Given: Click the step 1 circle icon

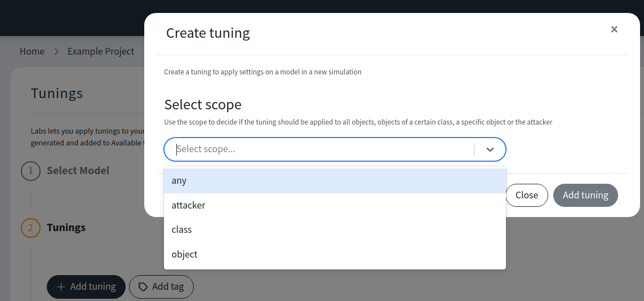Looking at the screenshot, I should pos(30,171).
